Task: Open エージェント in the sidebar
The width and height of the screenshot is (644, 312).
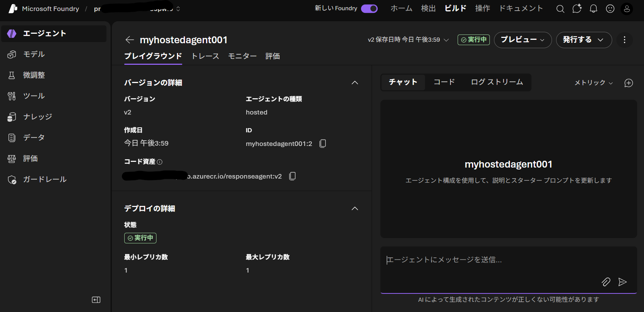Action: pyautogui.click(x=54, y=33)
